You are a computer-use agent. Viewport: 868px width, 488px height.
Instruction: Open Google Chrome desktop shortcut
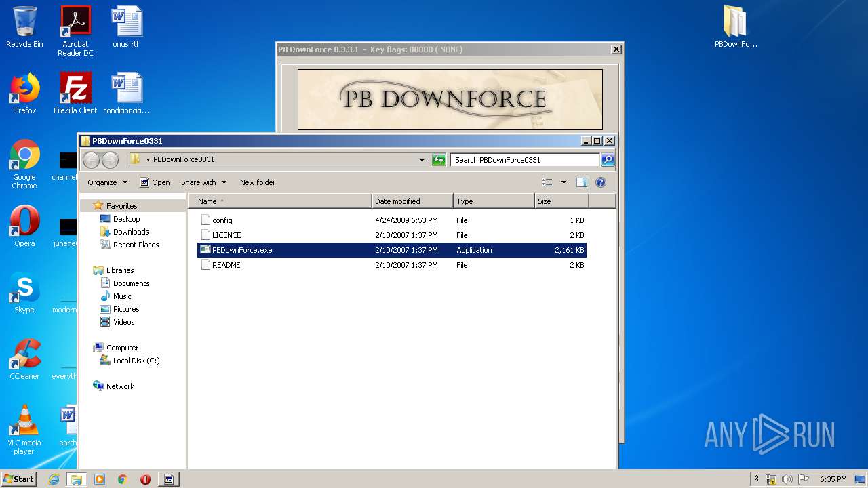[24, 164]
